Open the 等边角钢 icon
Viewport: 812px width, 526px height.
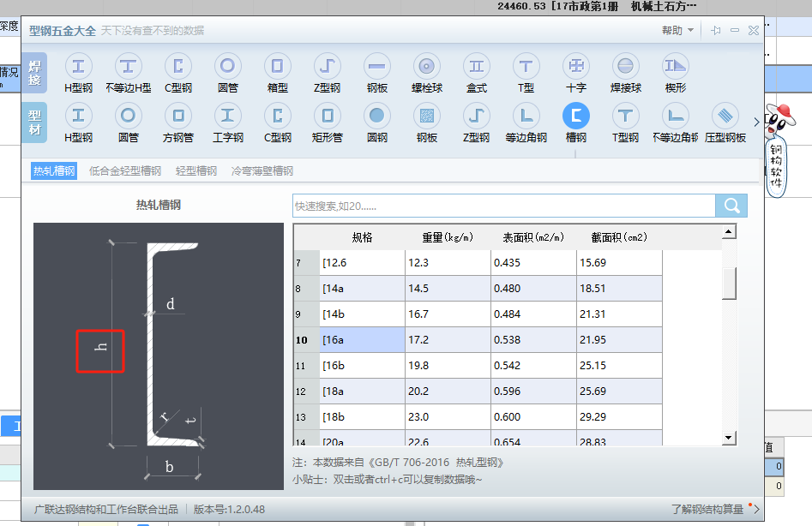[x=526, y=116]
